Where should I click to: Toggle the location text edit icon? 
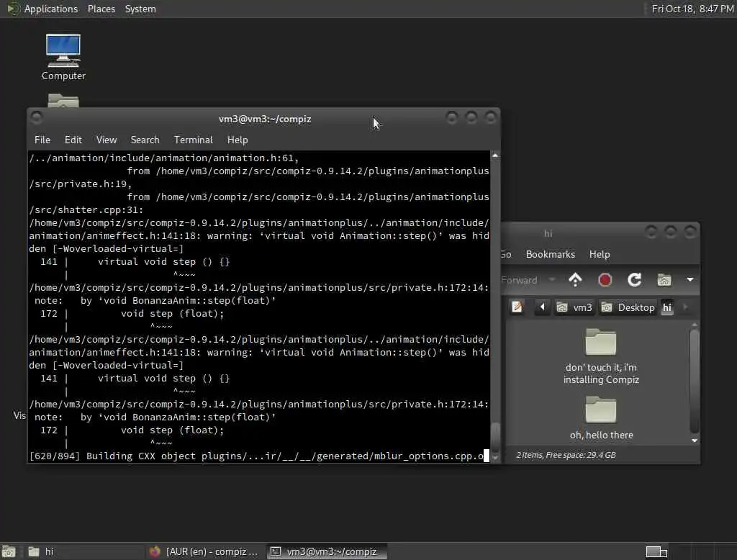coord(517,307)
